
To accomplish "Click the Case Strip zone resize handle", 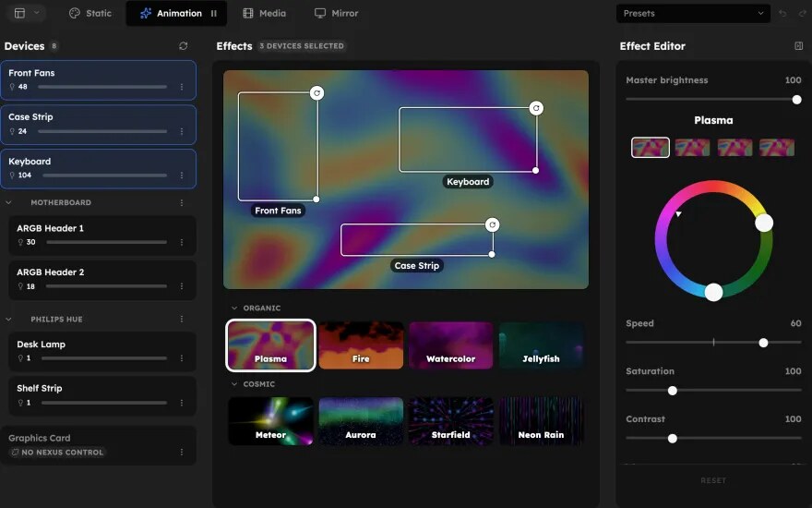I will click(492, 255).
